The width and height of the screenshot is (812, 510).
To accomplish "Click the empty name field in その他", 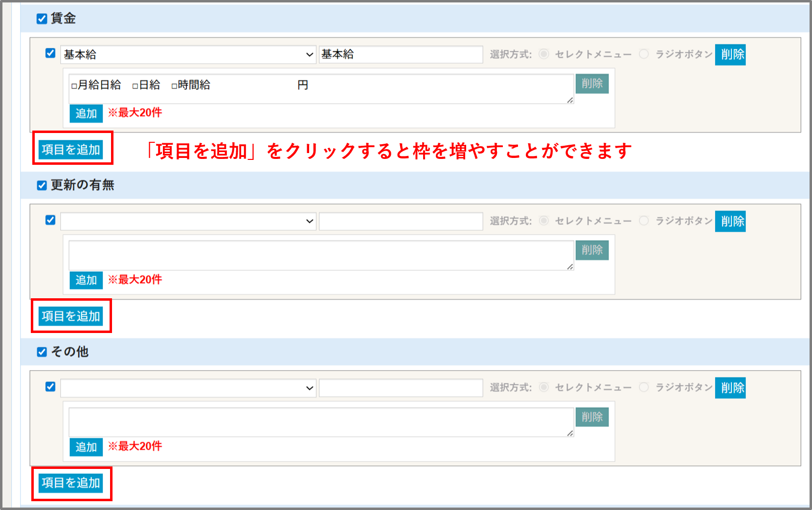I will point(401,388).
